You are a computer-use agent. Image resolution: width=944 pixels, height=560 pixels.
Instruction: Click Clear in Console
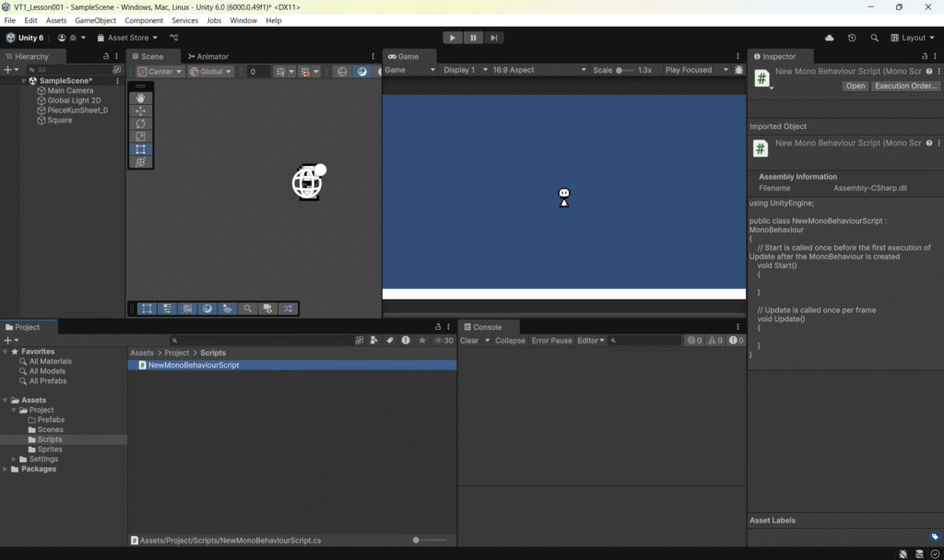pyautogui.click(x=469, y=341)
